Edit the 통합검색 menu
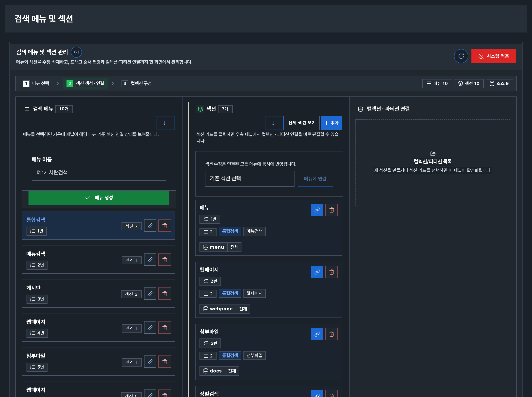This screenshot has width=532, height=397. 150,226
